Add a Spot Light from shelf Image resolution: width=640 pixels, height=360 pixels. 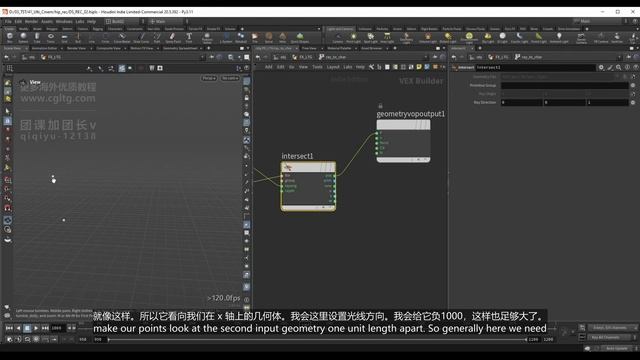coord(370,38)
